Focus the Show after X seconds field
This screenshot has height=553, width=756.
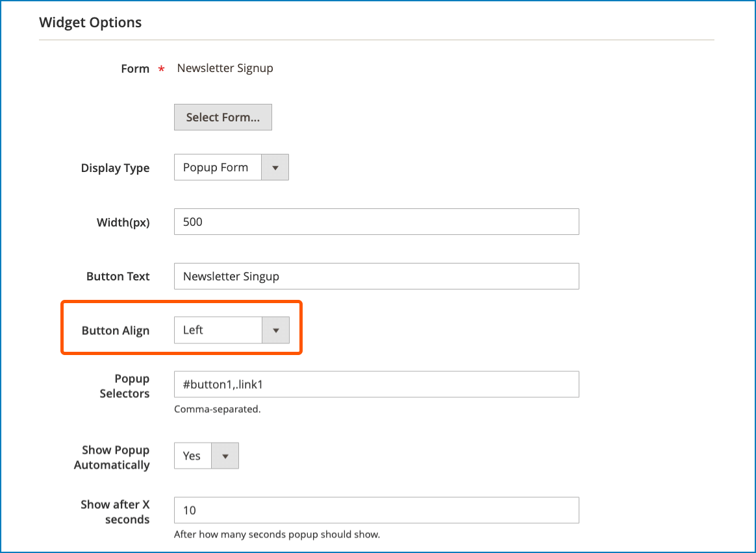point(377,510)
